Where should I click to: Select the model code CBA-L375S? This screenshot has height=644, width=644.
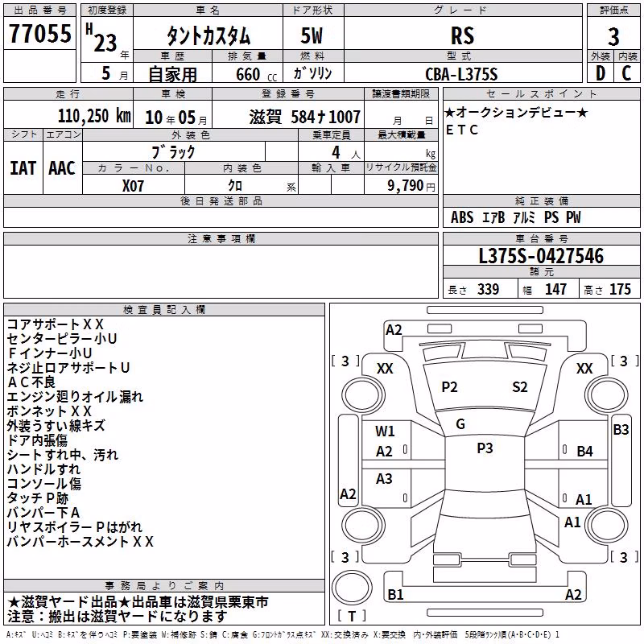(461, 74)
